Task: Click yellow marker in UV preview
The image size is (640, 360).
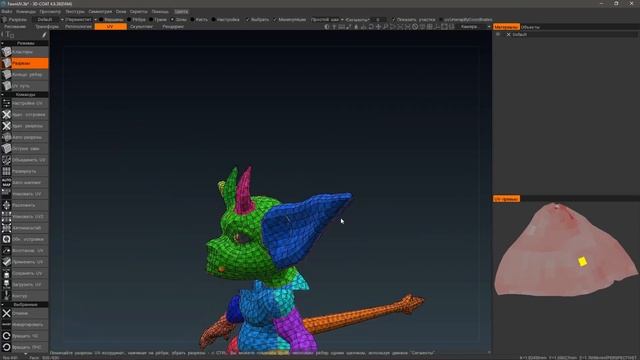Action: 582,261
